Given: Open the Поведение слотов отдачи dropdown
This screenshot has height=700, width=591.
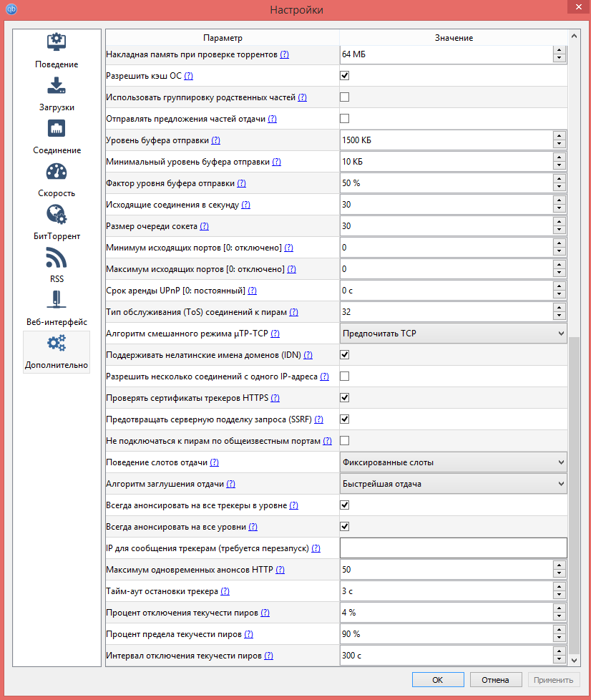Looking at the screenshot, I should 453,462.
